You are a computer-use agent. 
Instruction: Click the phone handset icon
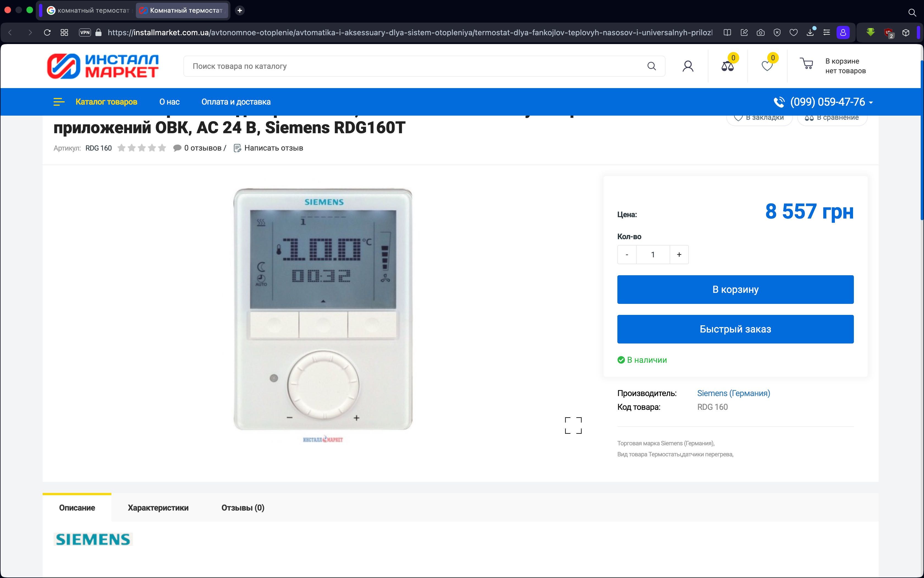coord(779,102)
